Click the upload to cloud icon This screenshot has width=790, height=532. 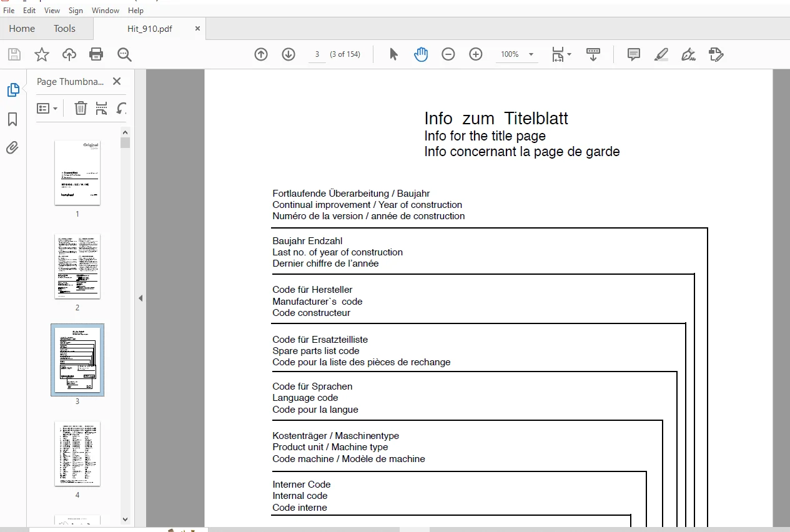point(69,54)
